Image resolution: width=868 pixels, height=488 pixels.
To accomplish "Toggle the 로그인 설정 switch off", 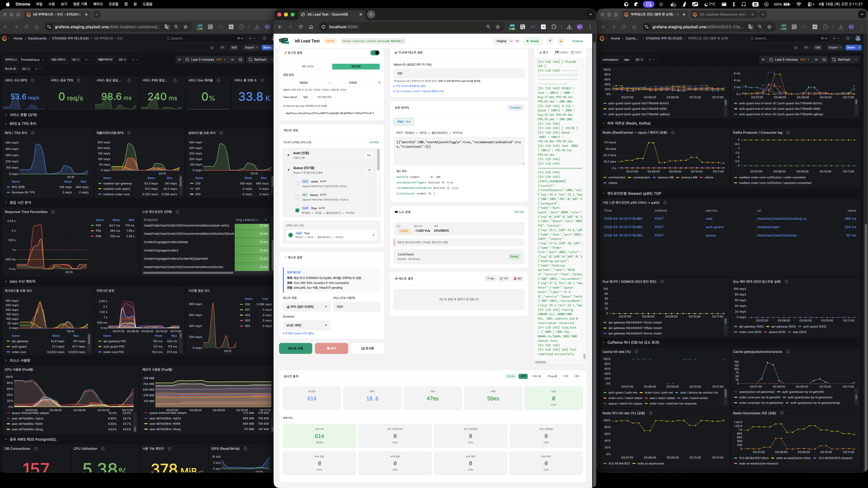I will [375, 53].
